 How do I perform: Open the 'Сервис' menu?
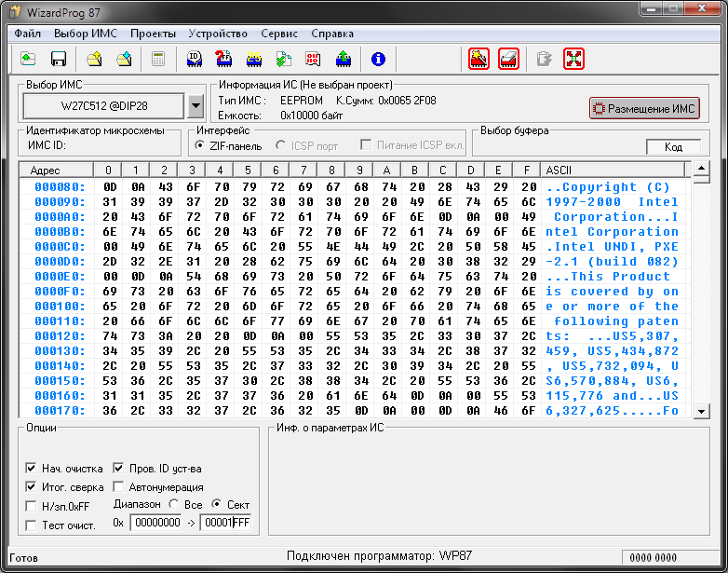279,33
